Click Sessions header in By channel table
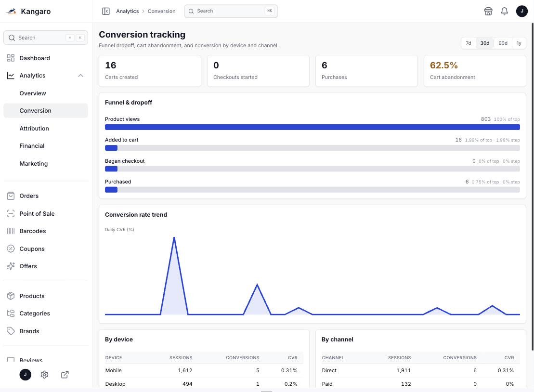Screen dimensions: 534x392 pyautogui.click(x=400, y=358)
